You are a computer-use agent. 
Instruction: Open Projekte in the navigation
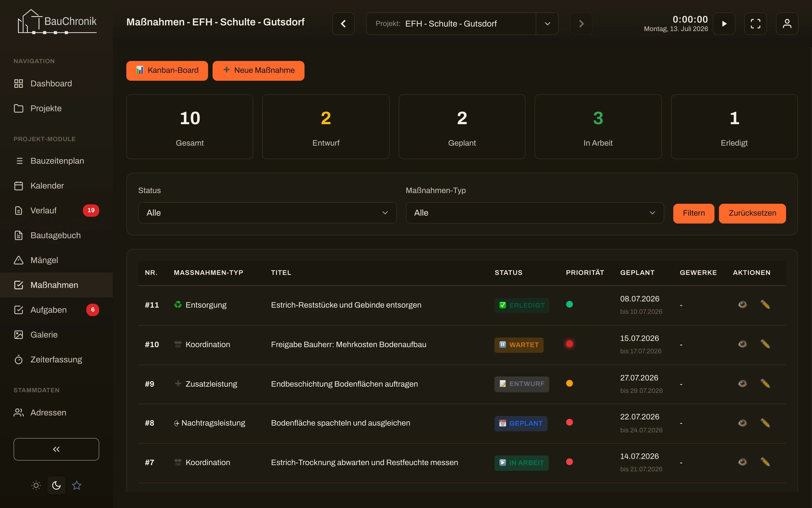(56, 108)
